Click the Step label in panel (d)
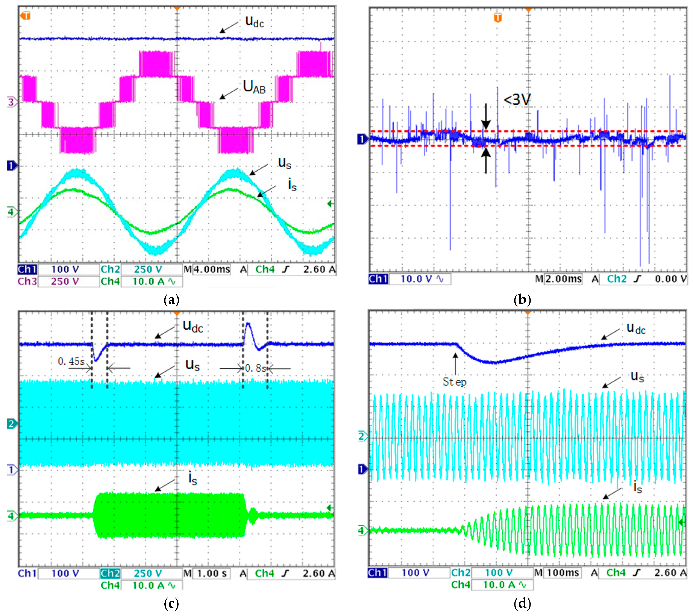This screenshot has width=693, height=616. [455, 382]
